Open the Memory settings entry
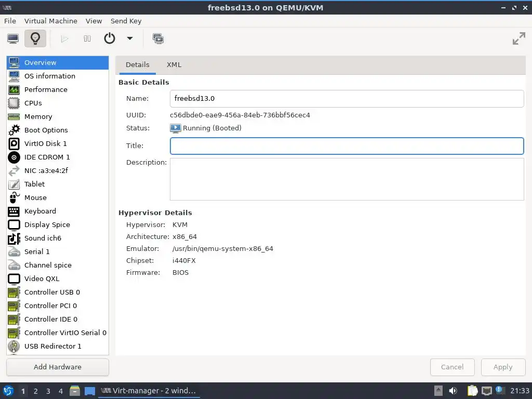The width and height of the screenshot is (532, 399). point(58,117)
